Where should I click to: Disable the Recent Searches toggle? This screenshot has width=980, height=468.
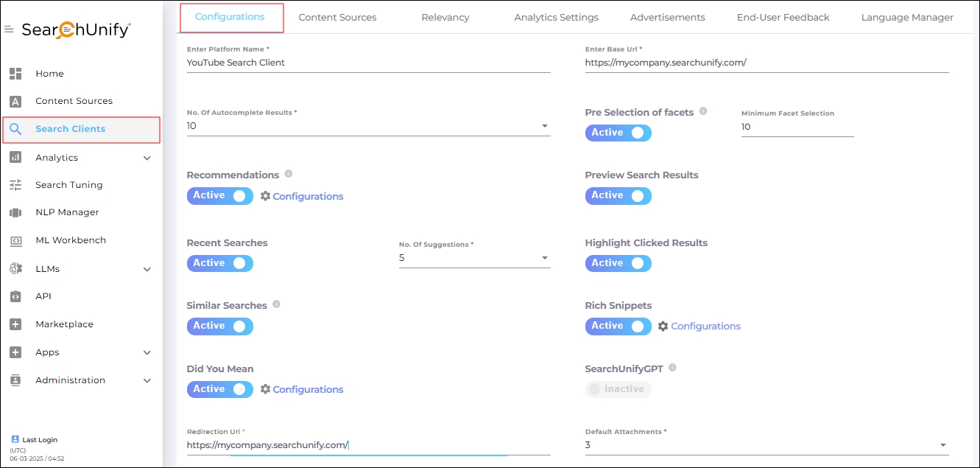219,263
